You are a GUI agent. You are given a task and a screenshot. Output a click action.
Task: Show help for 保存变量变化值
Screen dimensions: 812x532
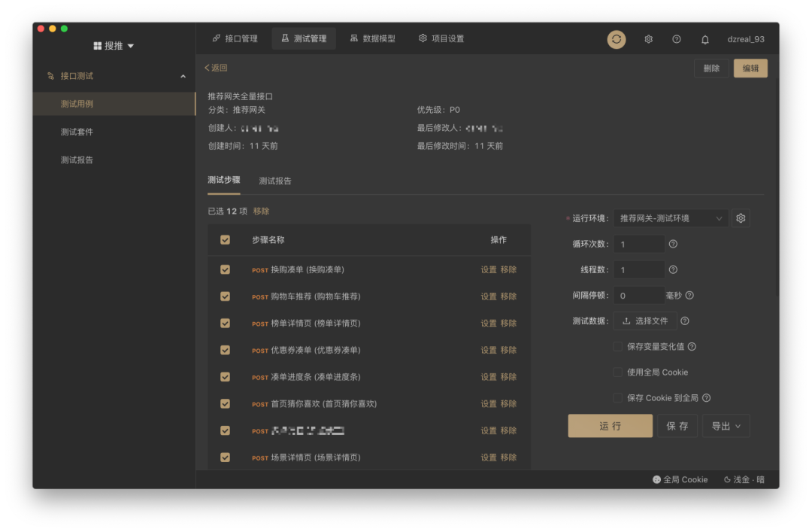(x=692, y=346)
